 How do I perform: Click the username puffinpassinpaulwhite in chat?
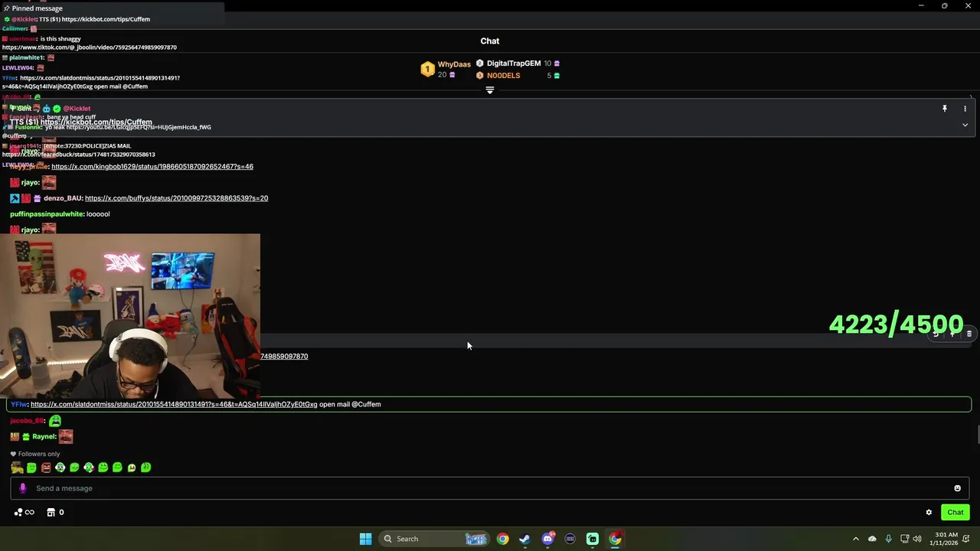[47, 214]
